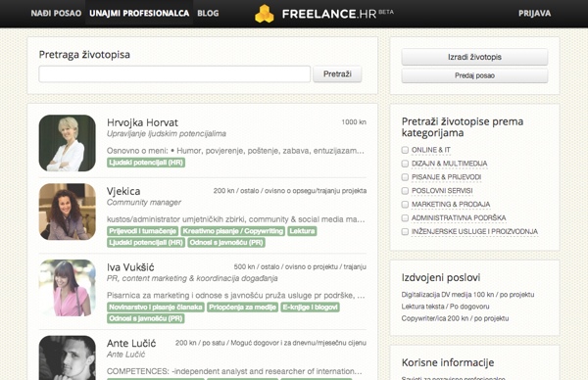Select UNAJMI PROFESIONALCA in the navigation bar
The width and height of the screenshot is (588, 380).
(x=139, y=13)
